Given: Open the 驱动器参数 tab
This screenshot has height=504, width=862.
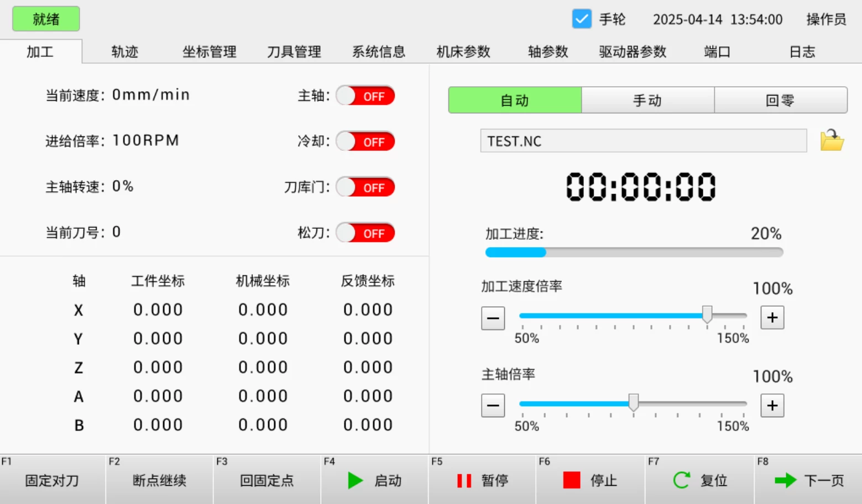Looking at the screenshot, I should click(633, 52).
